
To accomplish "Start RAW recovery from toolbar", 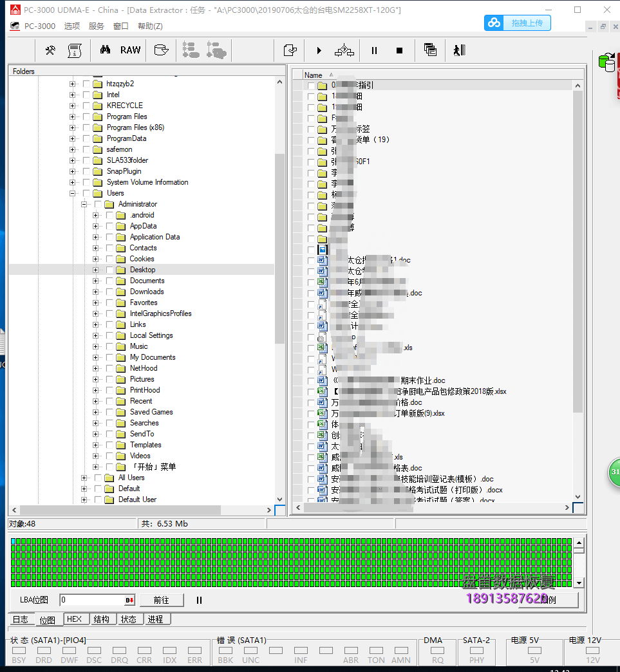I will (x=130, y=50).
